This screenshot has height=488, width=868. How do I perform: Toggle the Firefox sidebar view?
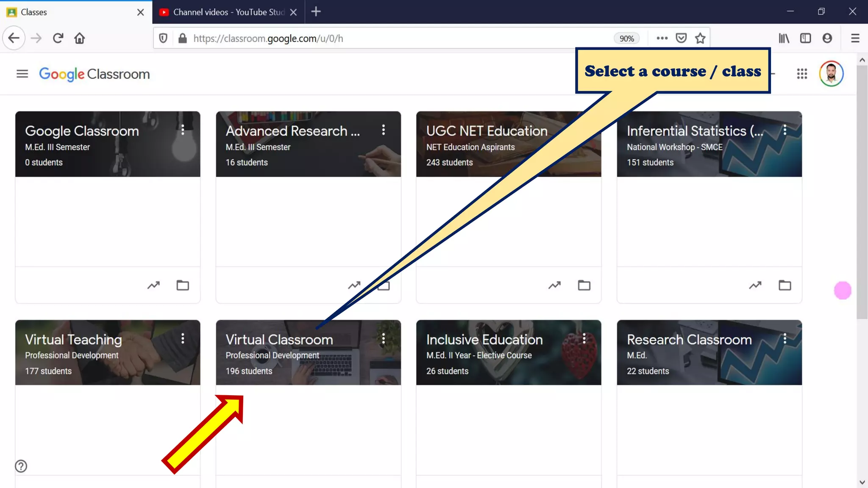point(805,38)
